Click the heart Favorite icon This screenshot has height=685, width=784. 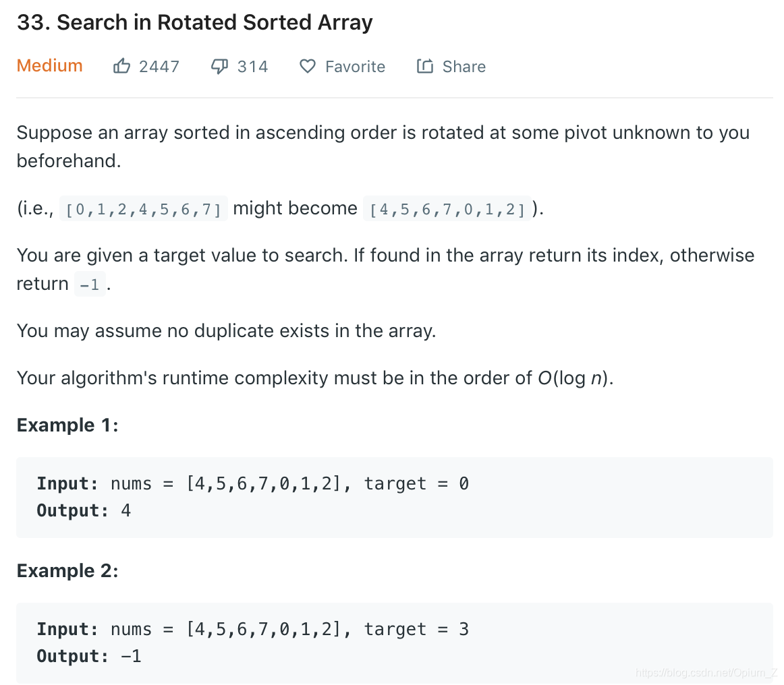[308, 66]
